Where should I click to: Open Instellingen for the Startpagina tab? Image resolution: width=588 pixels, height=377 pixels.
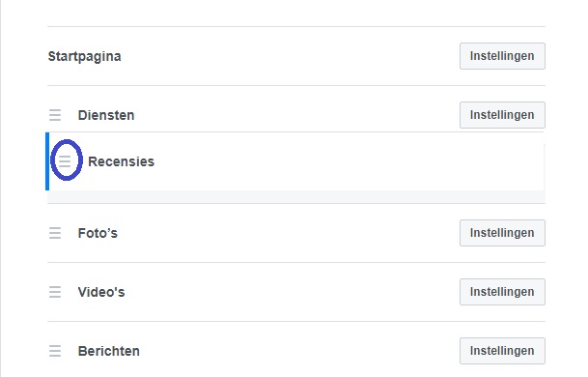[502, 56]
